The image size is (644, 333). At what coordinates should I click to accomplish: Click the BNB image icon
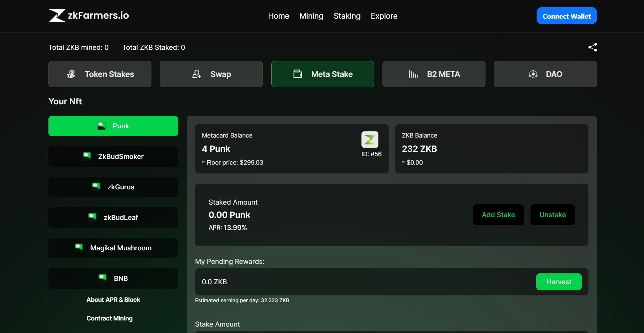coord(103,278)
